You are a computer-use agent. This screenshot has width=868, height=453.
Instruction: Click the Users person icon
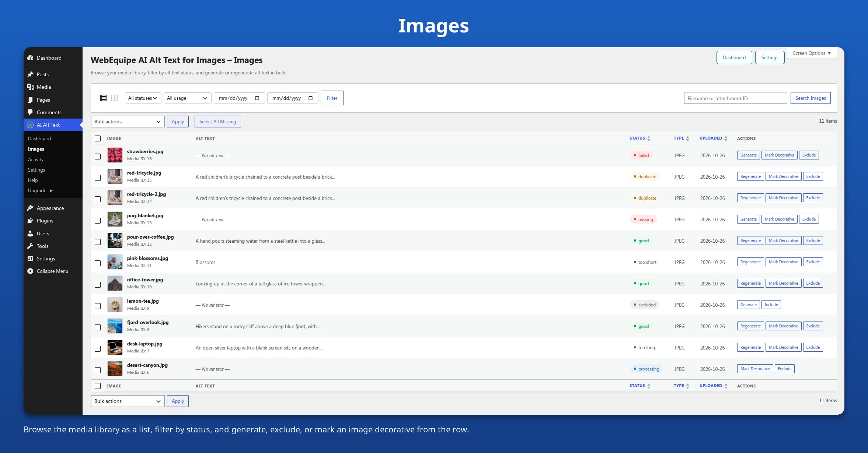coord(30,233)
